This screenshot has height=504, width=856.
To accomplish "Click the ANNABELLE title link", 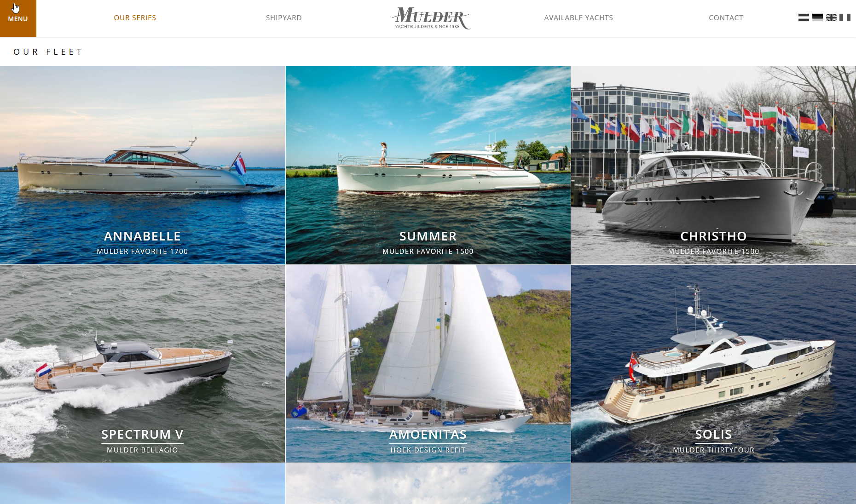I will pos(142,236).
